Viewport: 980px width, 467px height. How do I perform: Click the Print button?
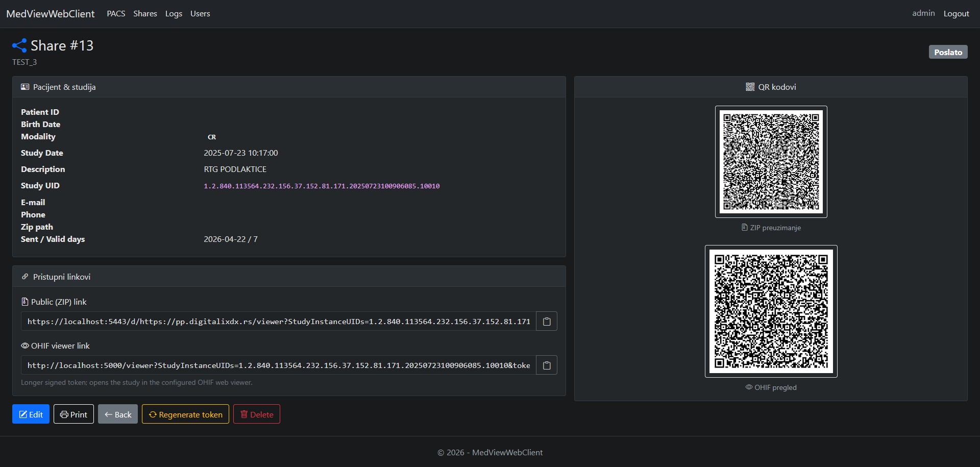73,414
